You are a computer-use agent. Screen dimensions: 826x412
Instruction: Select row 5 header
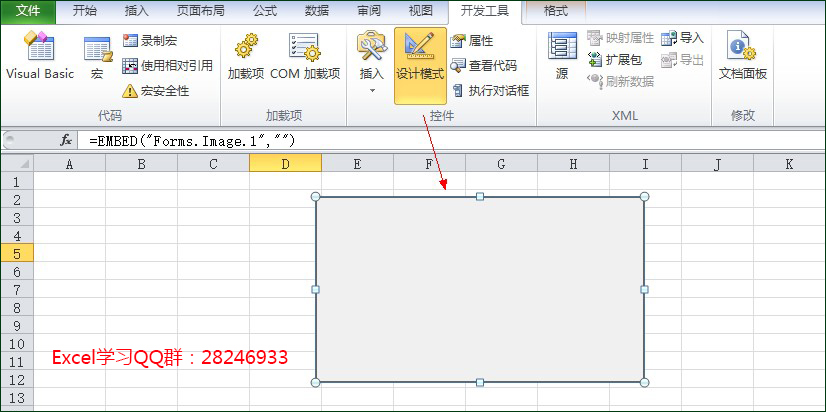tap(17, 253)
